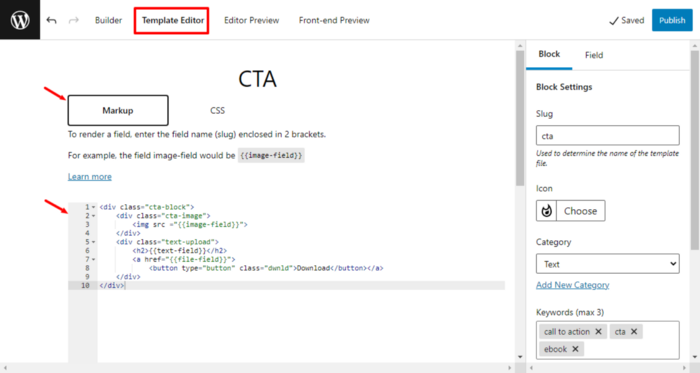Click the settings sidebar vertical scrollbar thumb
This screenshot has height=373, width=700.
[695, 149]
